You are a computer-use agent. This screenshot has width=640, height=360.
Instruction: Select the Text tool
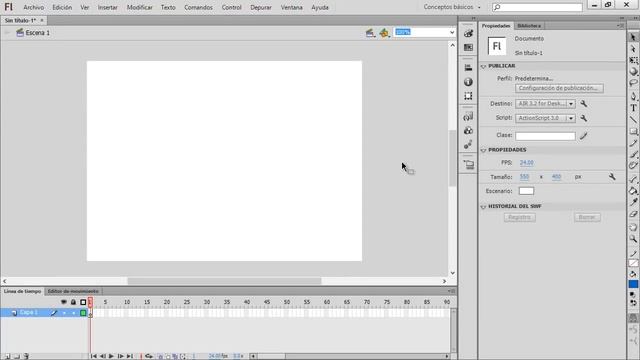(633, 108)
